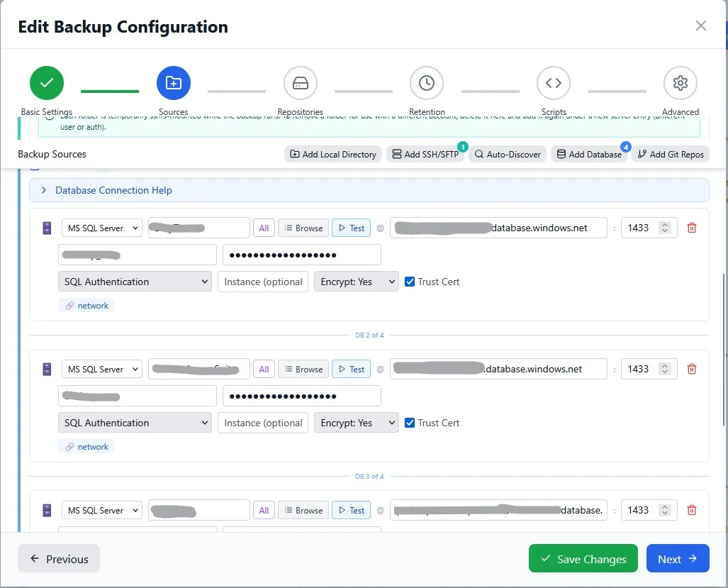Screen dimensions: 728x588
Task: Click first database Instance (optional) field
Action: coord(263,282)
